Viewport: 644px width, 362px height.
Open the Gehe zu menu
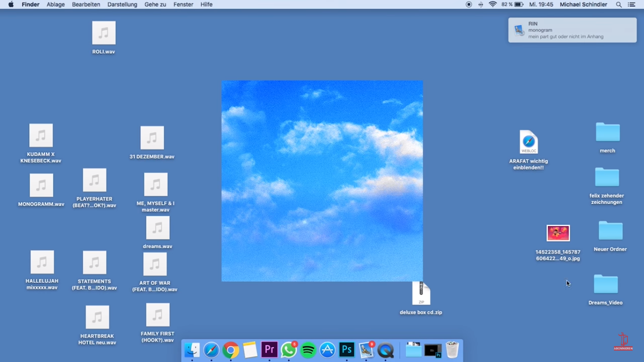[x=155, y=4]
